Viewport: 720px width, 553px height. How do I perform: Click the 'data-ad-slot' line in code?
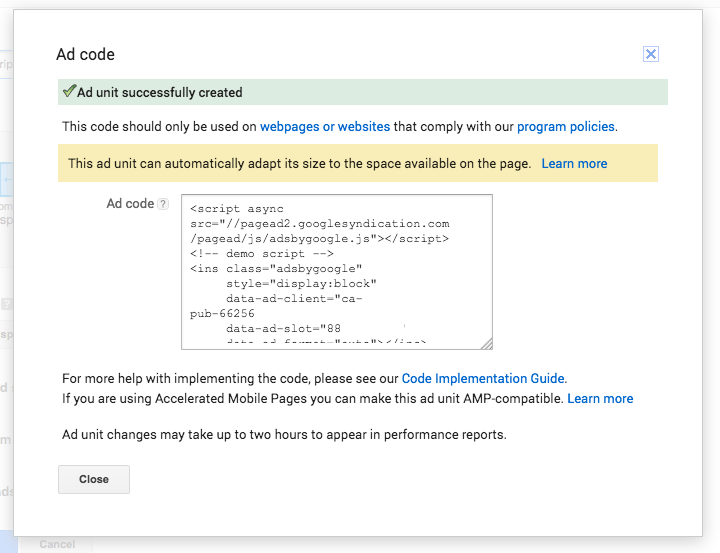[283, 328]
